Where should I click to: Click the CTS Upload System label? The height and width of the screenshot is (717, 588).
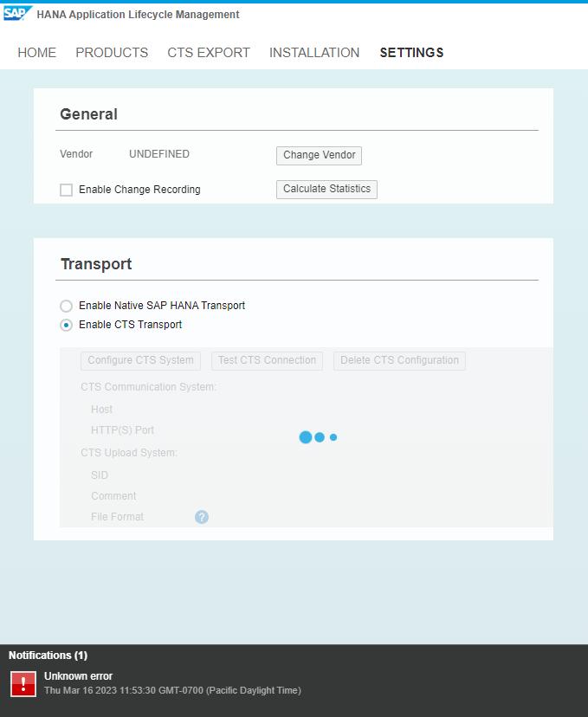(x=129, y=453)
